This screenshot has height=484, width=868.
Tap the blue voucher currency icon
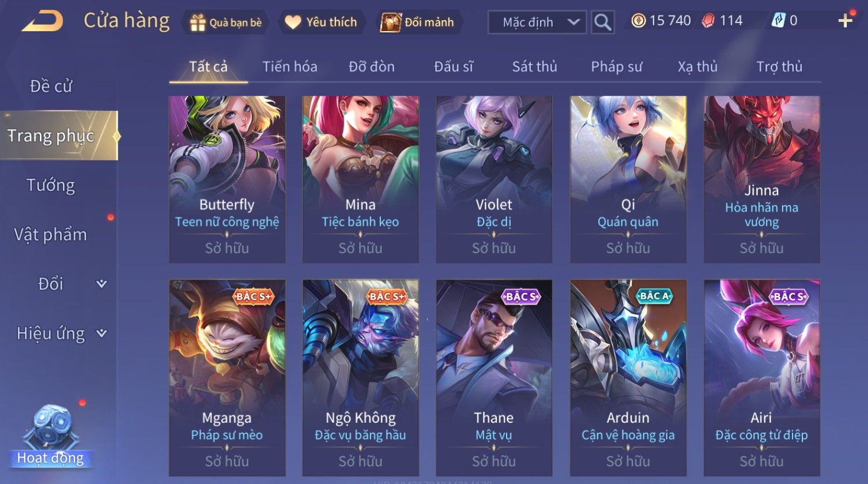point(778,21)
